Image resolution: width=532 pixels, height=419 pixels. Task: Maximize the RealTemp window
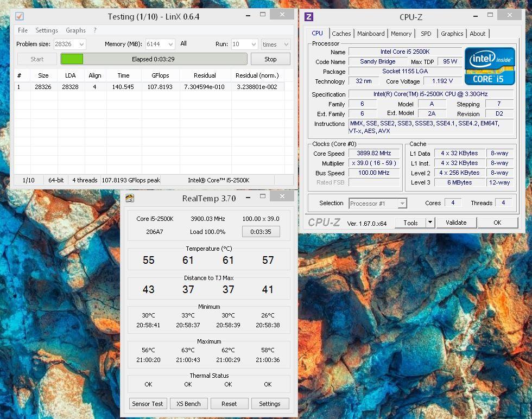(263, 196)
